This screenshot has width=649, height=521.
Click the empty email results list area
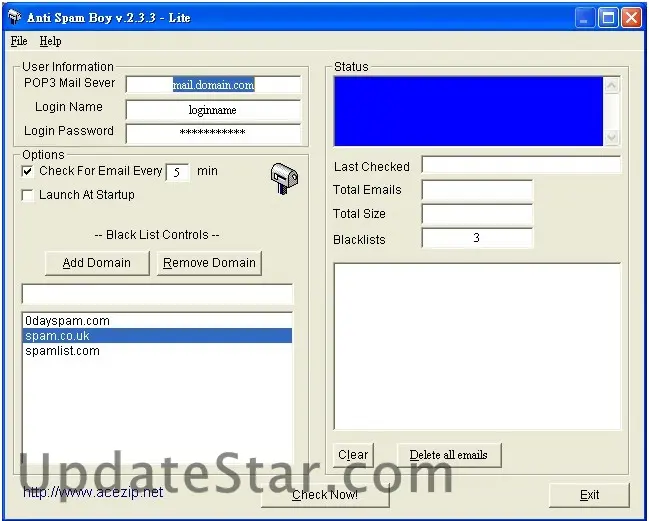click(x=477, y=347)
